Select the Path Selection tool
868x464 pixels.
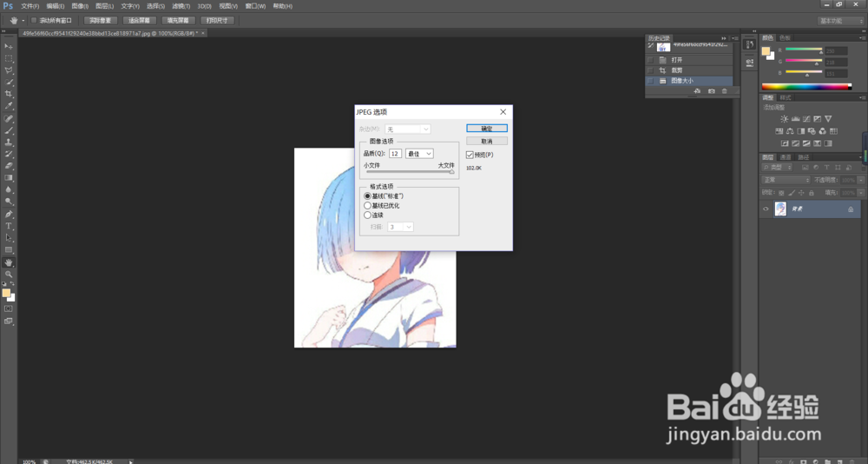pos(9,238)
